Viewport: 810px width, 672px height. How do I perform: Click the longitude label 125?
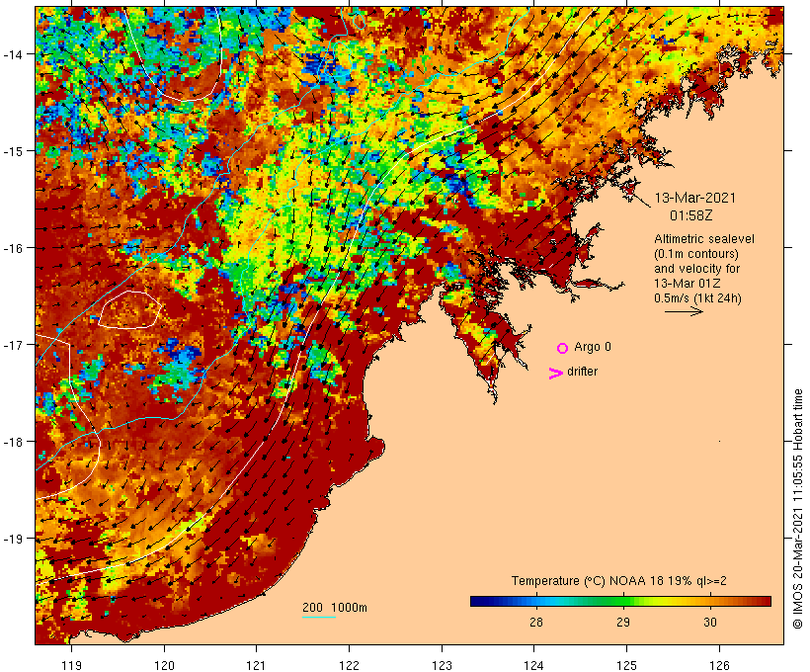pos(626,665)
